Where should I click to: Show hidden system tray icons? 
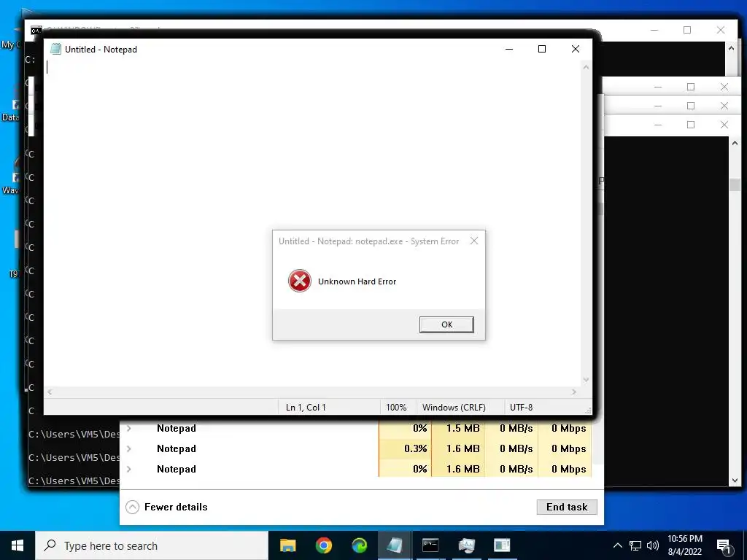coord(617,545)
